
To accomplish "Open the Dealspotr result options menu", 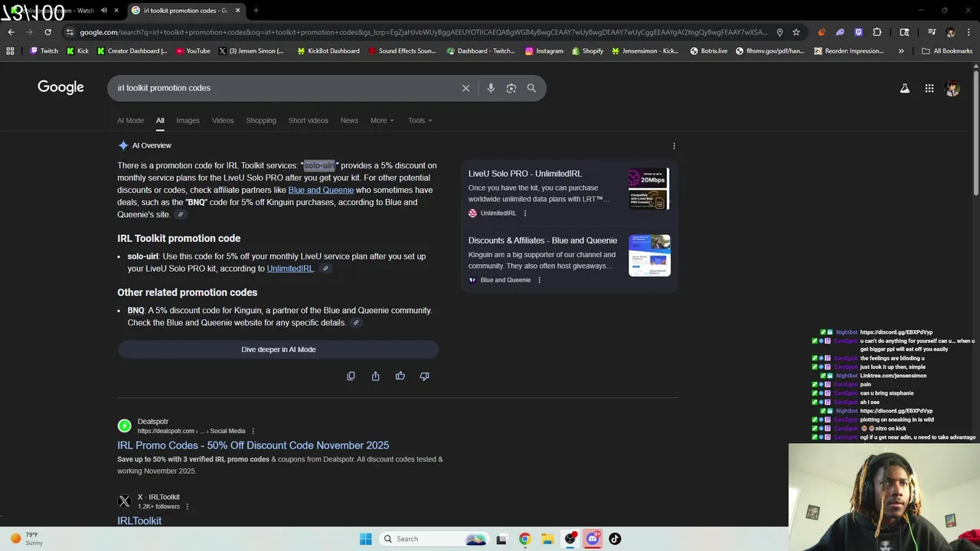I will 253,431.
